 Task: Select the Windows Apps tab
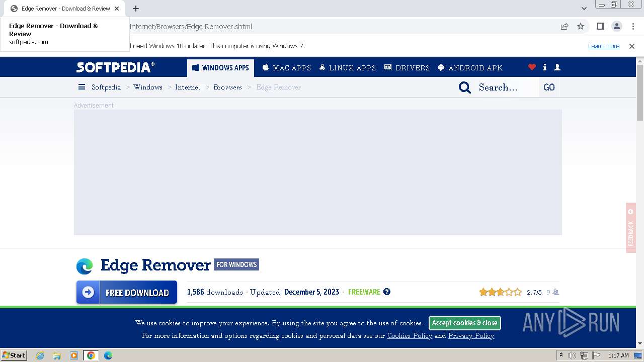(x=220, y=68)
